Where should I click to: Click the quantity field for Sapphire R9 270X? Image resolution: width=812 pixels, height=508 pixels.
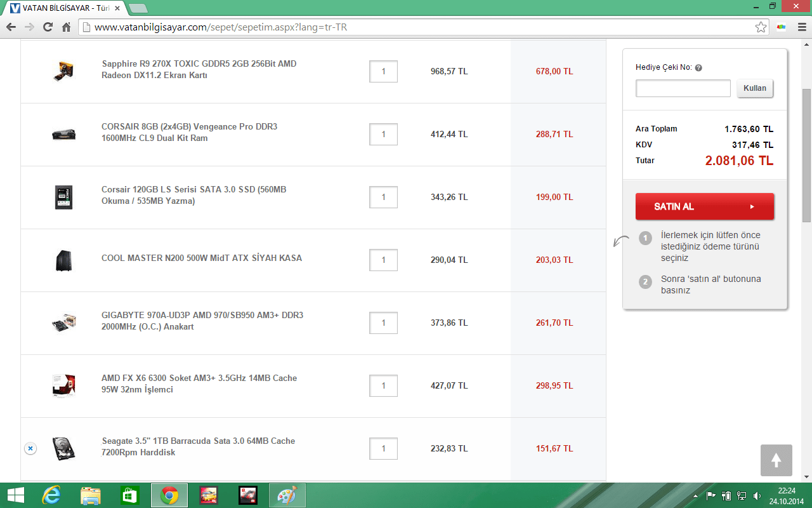pos(384,72)
